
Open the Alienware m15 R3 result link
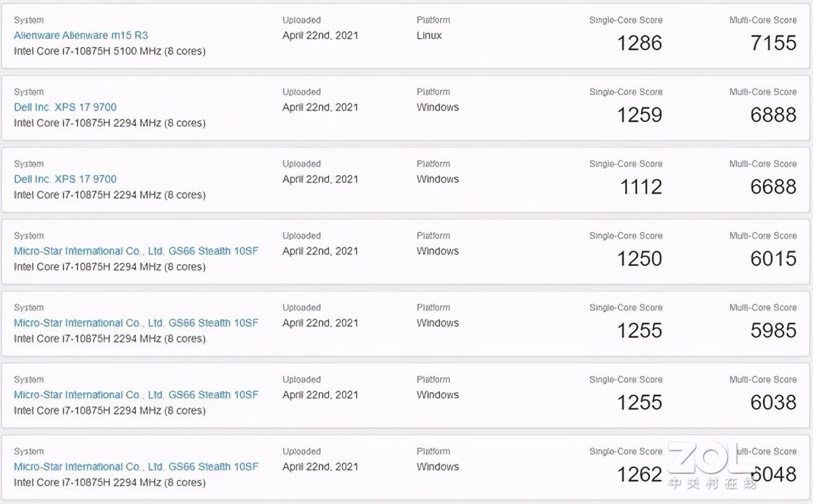[81, 36]
